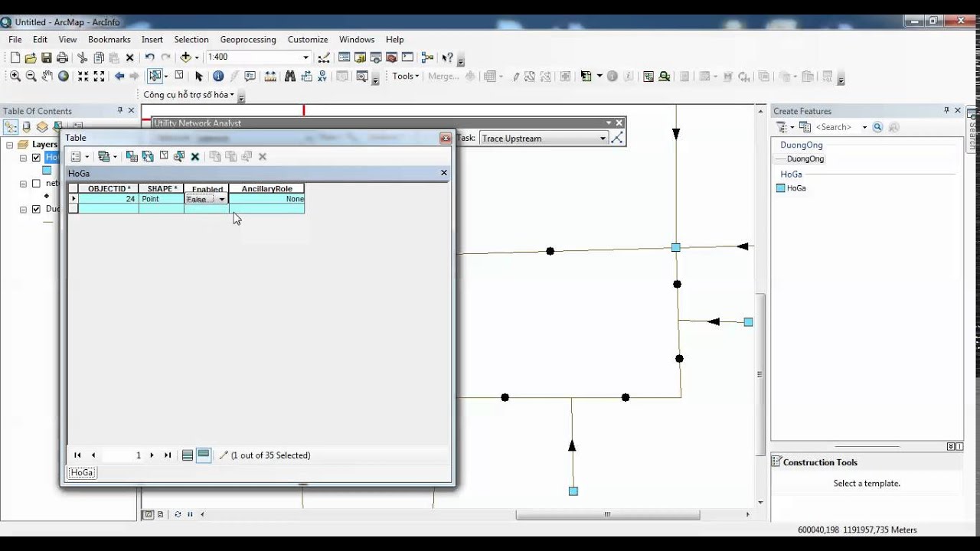This screenshot has height=551, width=980.
Task: Click the OBJECTID column header
Action: point(108,189)
